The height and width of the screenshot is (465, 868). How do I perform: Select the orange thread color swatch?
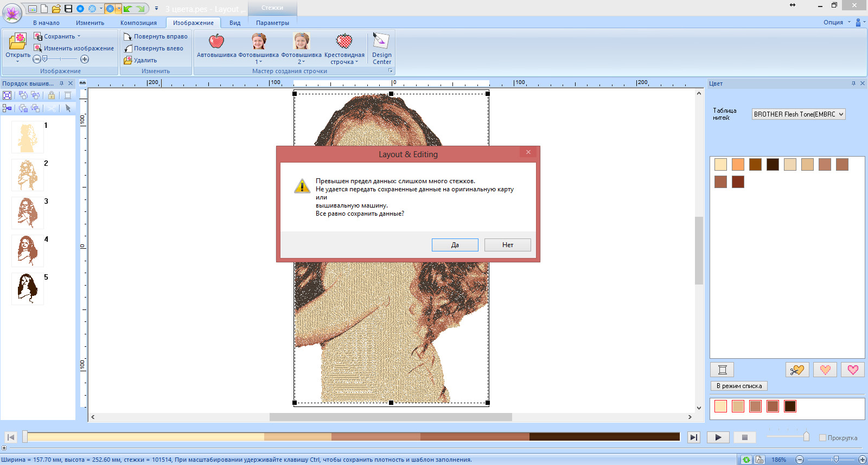[x=738, y=165]
